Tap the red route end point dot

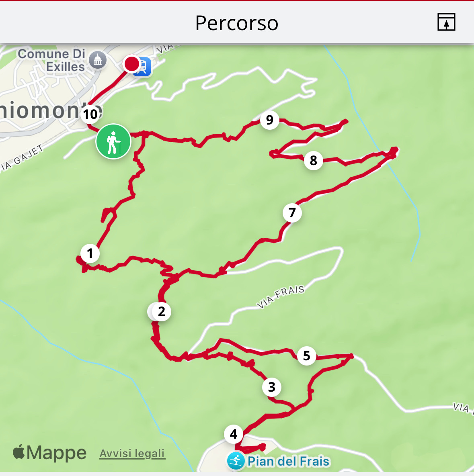click(x=131, y=64)
